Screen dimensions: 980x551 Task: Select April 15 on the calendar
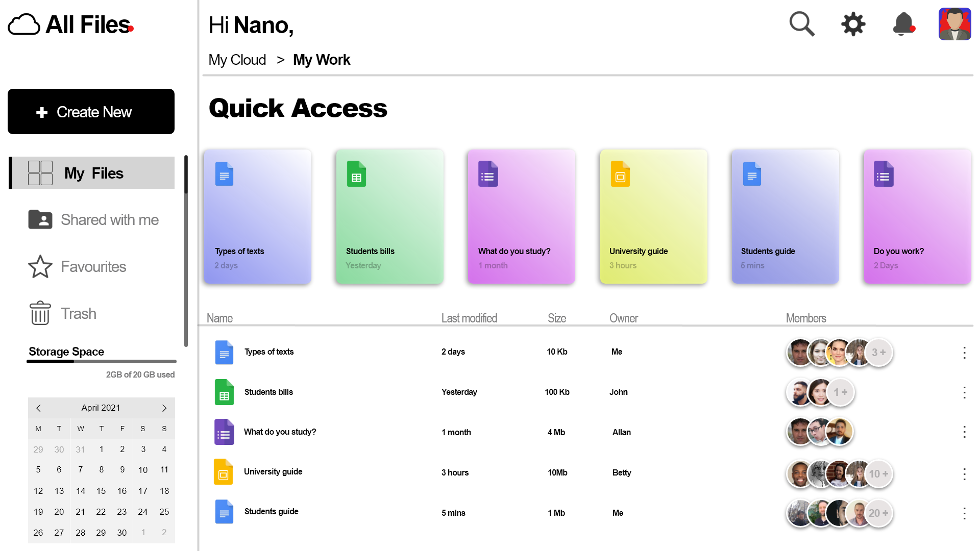(x=101, y=490)
